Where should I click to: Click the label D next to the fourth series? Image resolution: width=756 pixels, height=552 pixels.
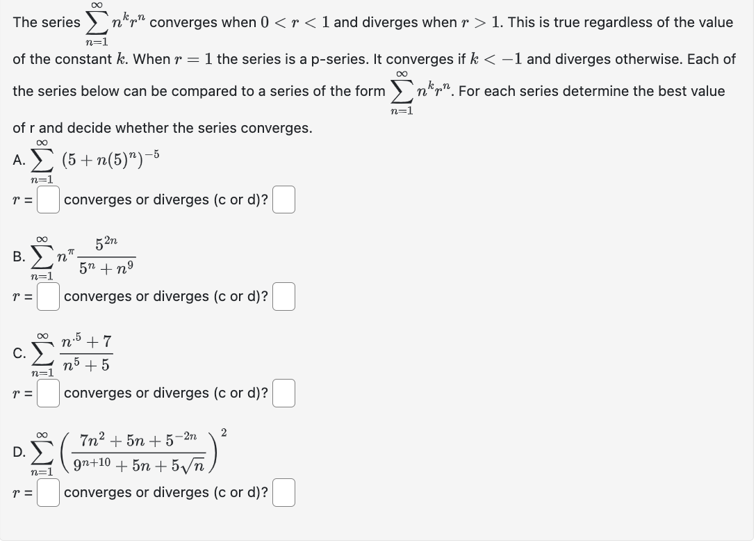17,452
